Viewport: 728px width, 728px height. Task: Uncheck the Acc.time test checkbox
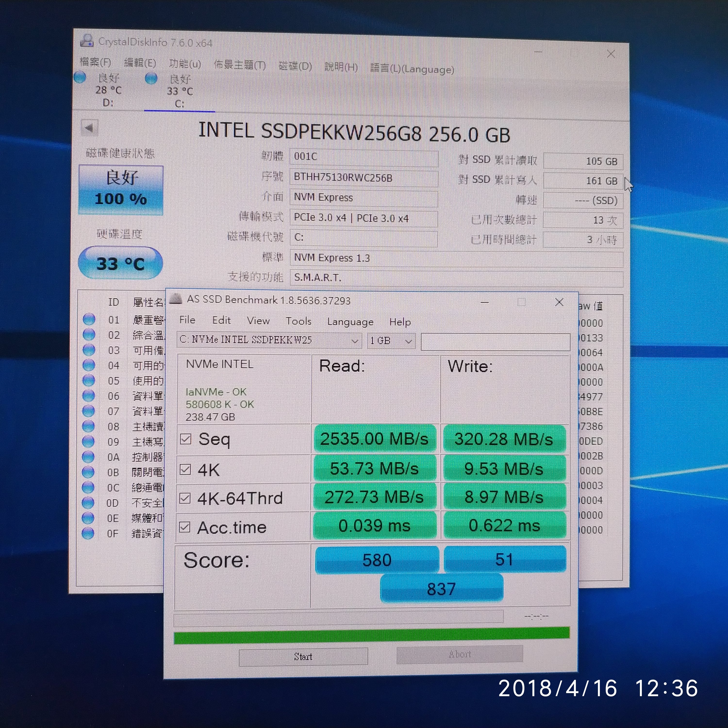184,527
